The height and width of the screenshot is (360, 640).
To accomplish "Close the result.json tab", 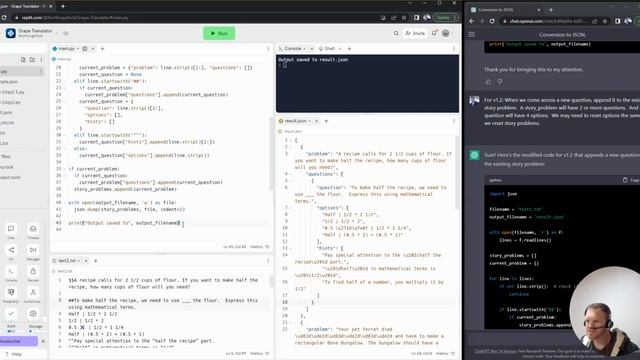I will tap(317, 121).
